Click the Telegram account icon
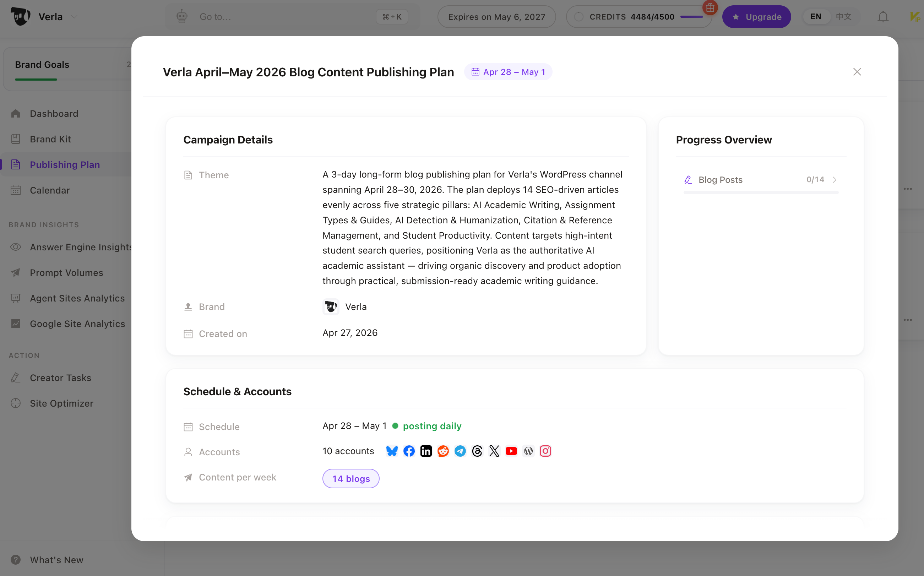 pyautogui.click(x=460, y=451)
